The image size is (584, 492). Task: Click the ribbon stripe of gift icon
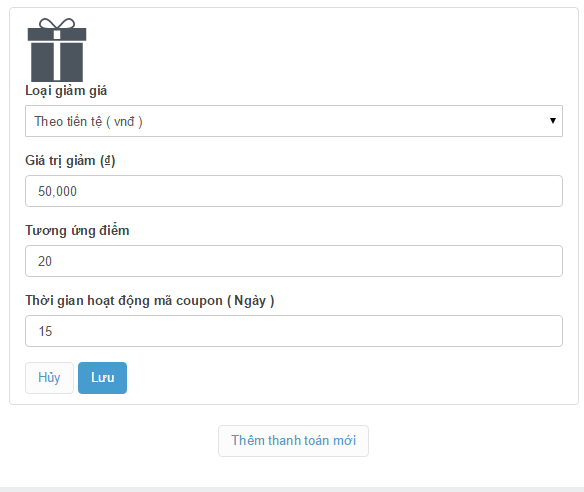click(x=57, y=56)
